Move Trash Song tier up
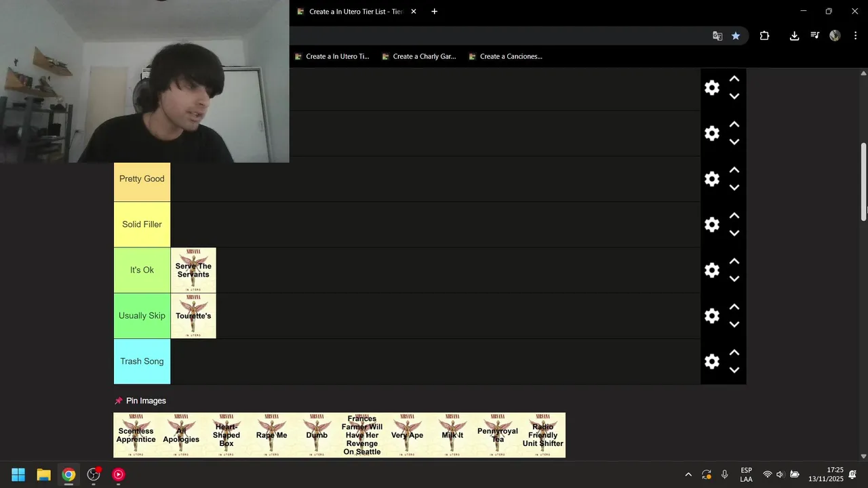The width and height of the screenshot is (868, 488). [x=734, y=352]
